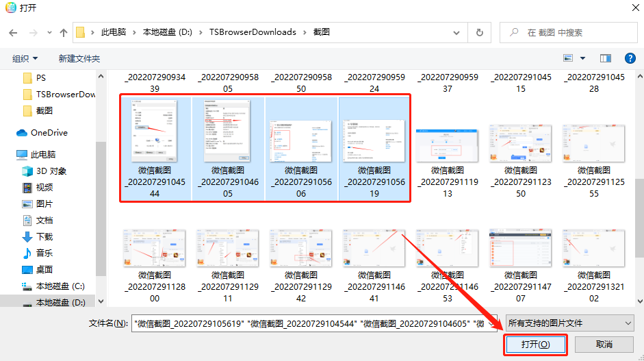Close the 打开 dialog window

(x=635, y=8)
